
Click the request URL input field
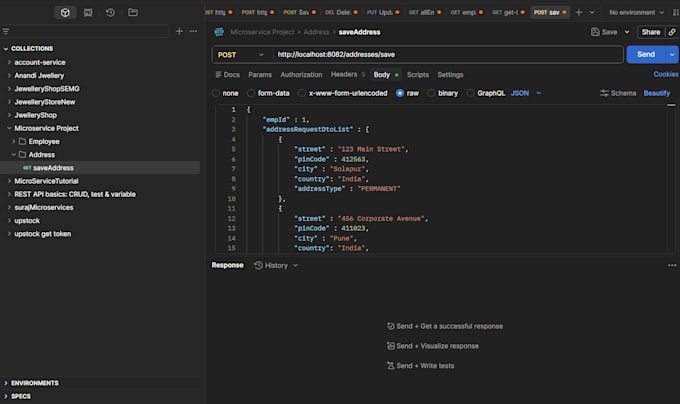coord(448,55)
